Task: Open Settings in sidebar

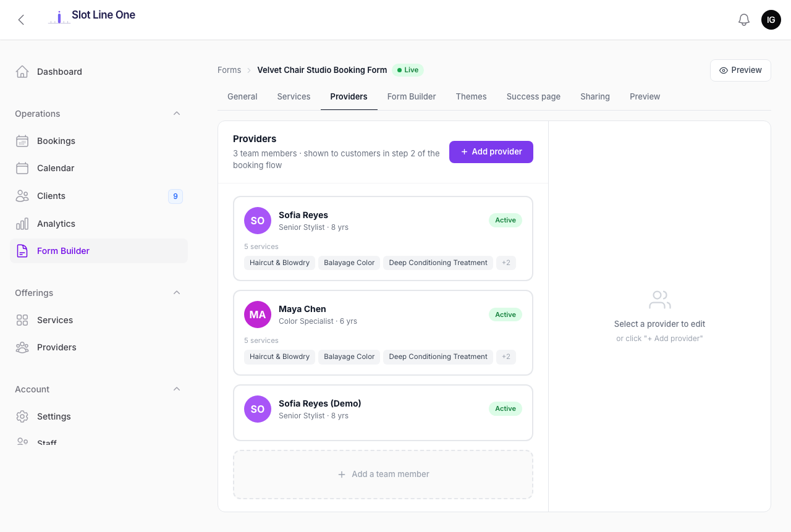Action: point(99,416)
